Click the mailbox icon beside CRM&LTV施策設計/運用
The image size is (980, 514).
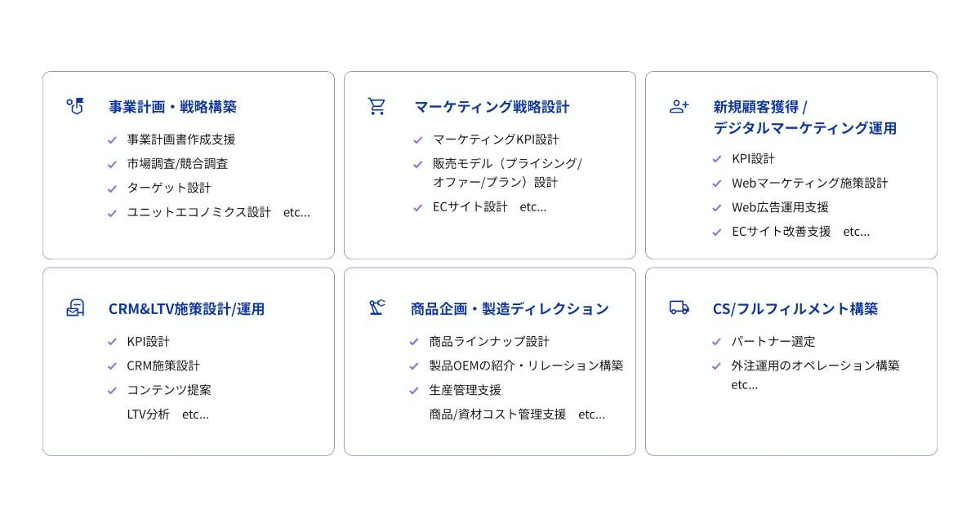point(75,308)
